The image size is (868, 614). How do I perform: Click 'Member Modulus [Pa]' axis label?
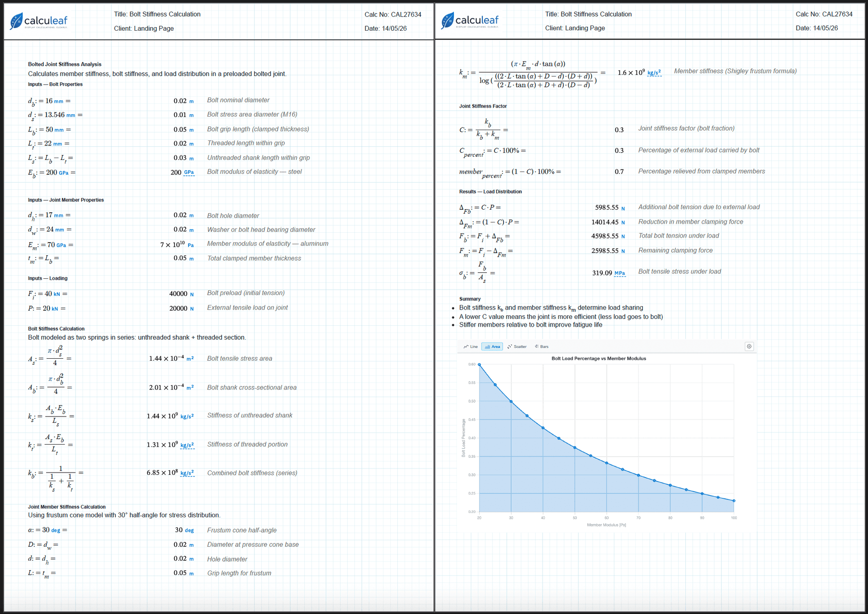click(x=606, y=525)
